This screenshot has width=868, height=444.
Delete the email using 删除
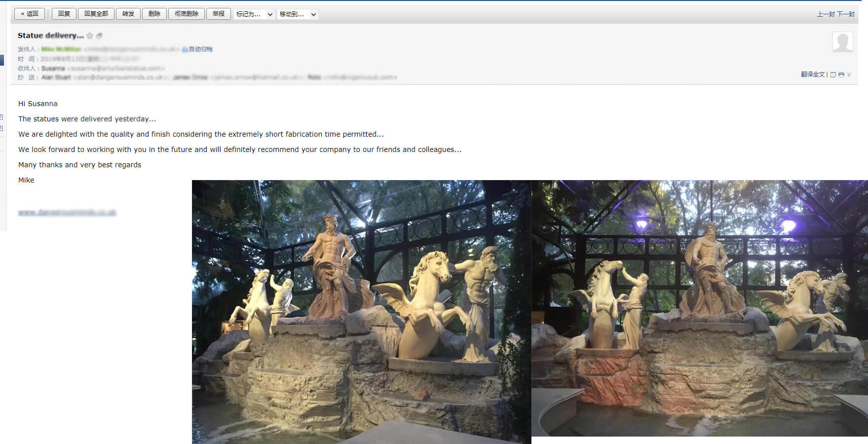[154, 14]
